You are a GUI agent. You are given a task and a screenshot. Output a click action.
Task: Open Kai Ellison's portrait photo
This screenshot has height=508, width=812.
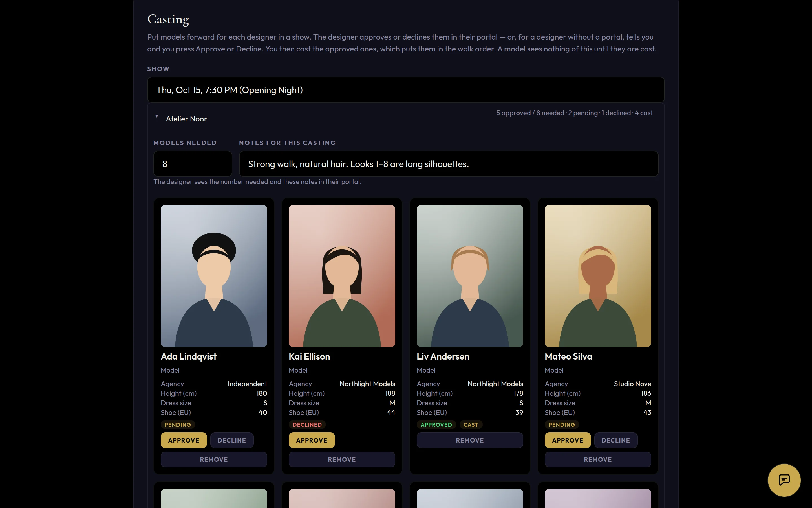tap(342, 276)
